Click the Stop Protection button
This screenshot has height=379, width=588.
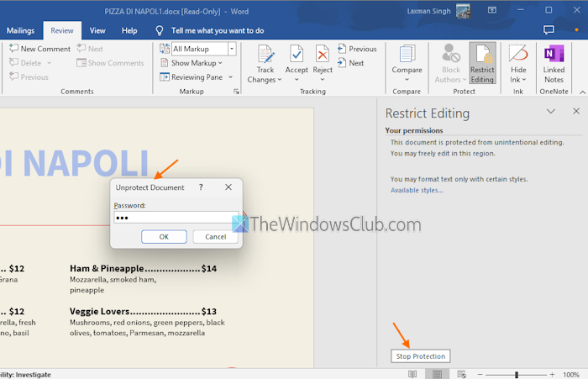420,356
